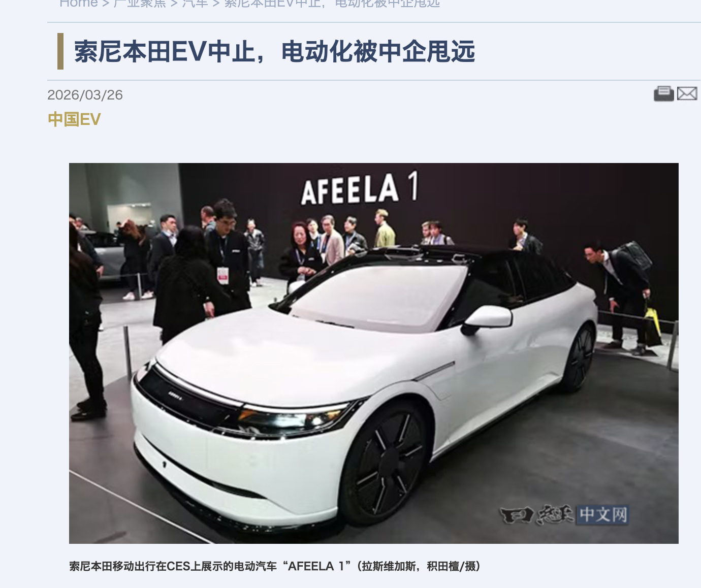Image resolution: width=701 pixels, height=588 pixels.
Task: Click the current article breadcrumb 索尼本田EV中止
Action: click(332, 3)
